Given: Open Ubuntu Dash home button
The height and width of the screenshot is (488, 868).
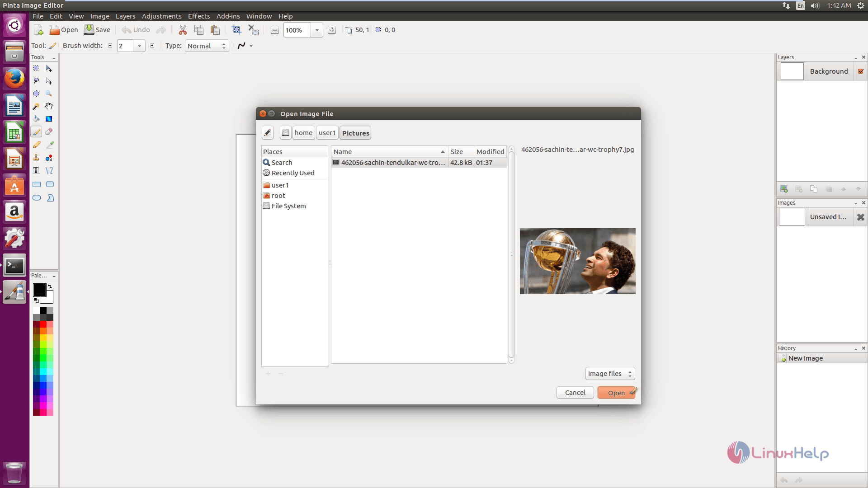Looking at the screenshot, I should click(x=14, y=24).
